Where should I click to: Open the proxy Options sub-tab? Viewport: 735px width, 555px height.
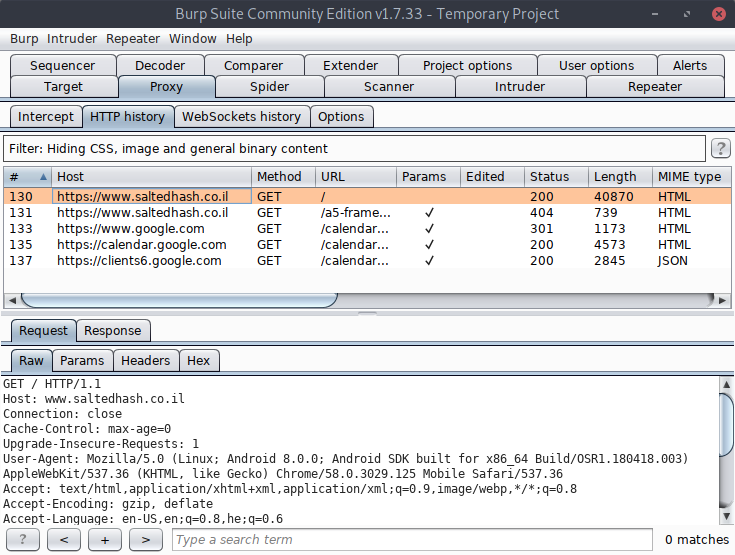tap(341, 116)
